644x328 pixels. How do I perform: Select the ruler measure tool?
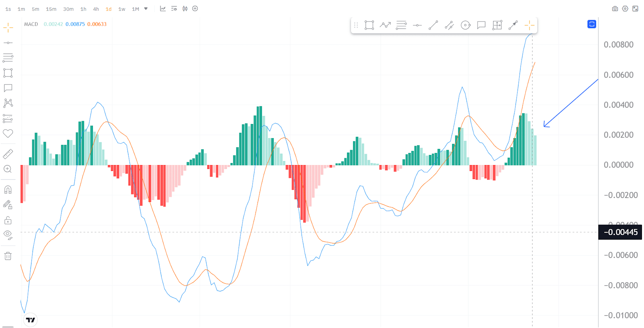click(x=8, y=154)
